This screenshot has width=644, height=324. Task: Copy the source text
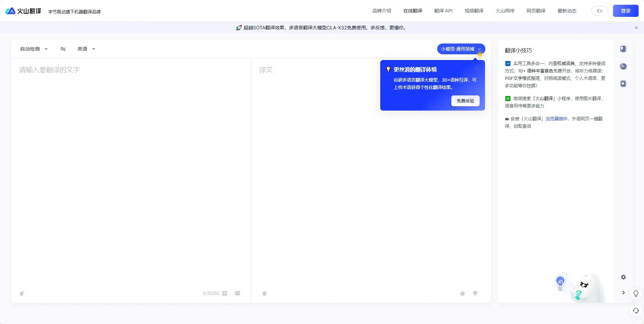pyautogui.click(x=22, y=294)
